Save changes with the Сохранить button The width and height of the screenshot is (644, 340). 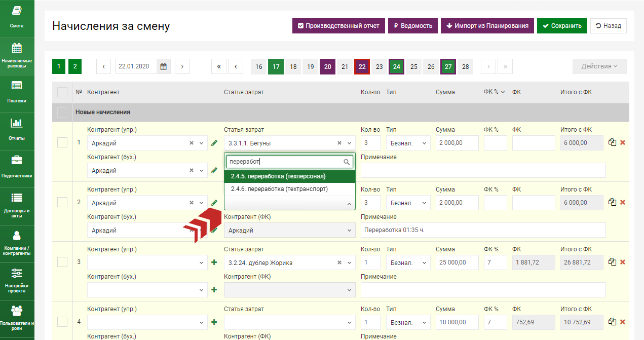[562, 26]
